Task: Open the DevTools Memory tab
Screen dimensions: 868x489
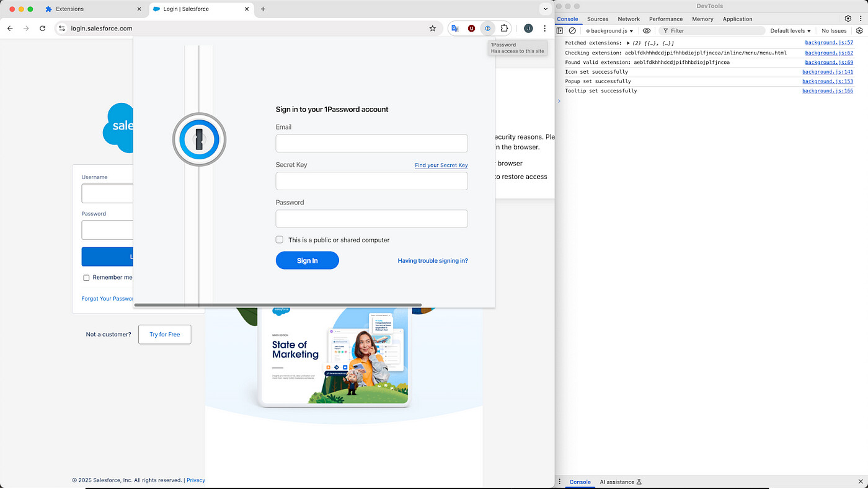Action: click(x=702, y=19)
